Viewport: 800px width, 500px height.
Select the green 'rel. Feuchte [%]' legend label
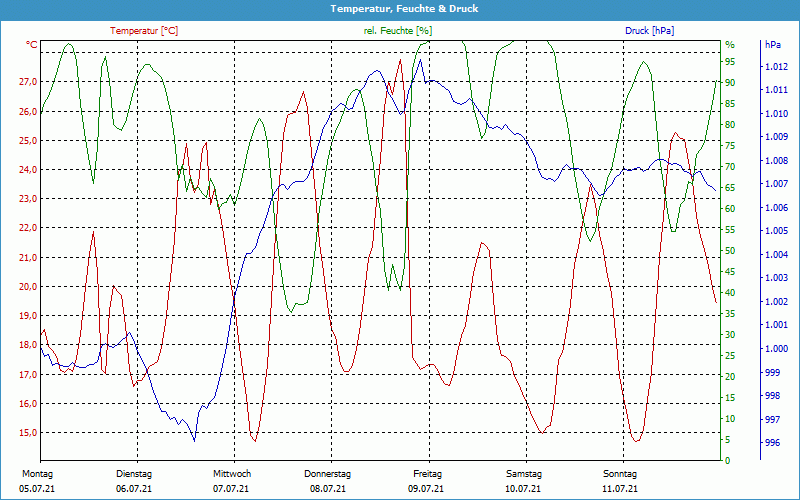click(397, 31)
